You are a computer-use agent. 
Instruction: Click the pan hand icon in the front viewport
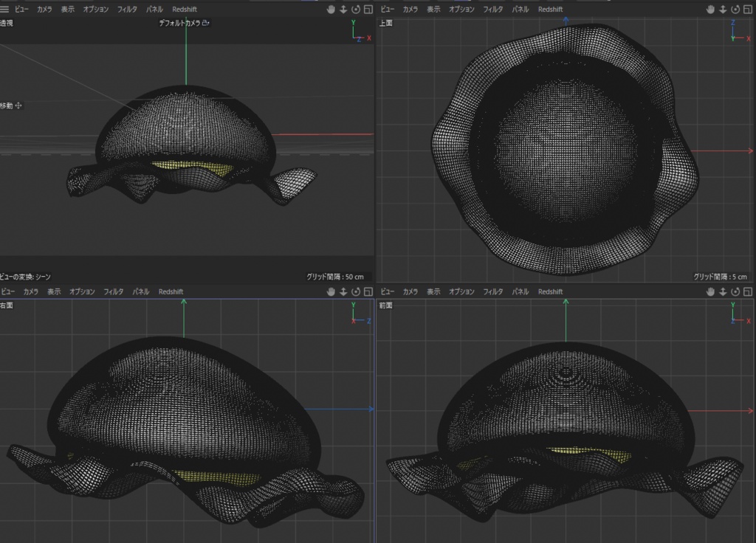pyautogui.click(x=709, y=291)
